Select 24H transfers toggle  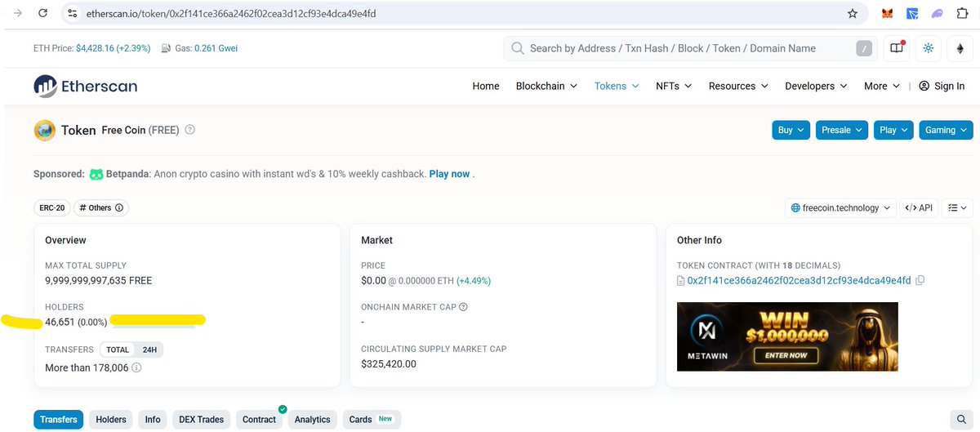tap(149, 350)
